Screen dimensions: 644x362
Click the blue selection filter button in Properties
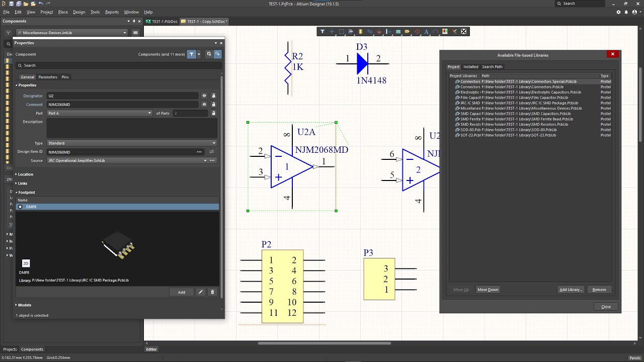[x=191, y=54]
